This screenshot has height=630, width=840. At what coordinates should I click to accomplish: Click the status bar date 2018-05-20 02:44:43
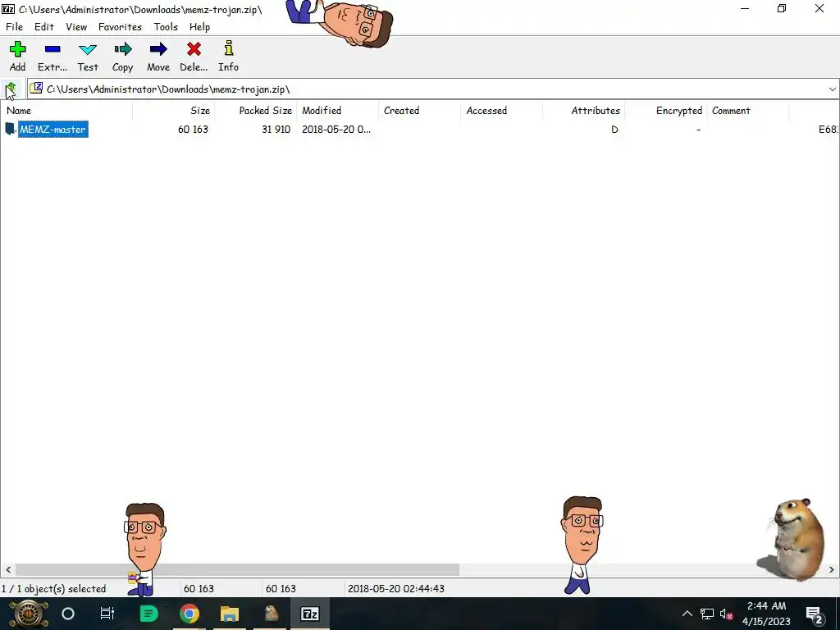(396, 588)
